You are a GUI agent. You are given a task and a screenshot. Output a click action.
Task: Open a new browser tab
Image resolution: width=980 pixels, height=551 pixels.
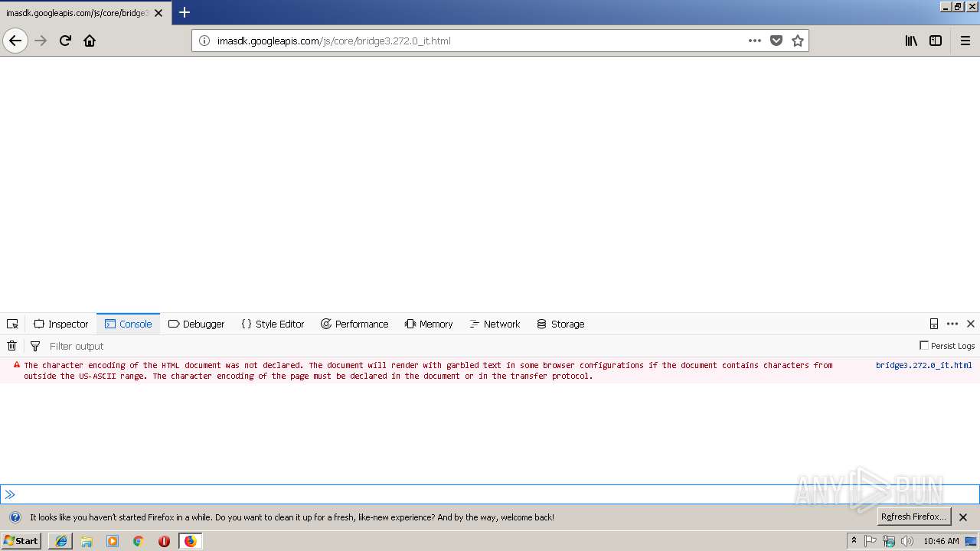(185, 12)
